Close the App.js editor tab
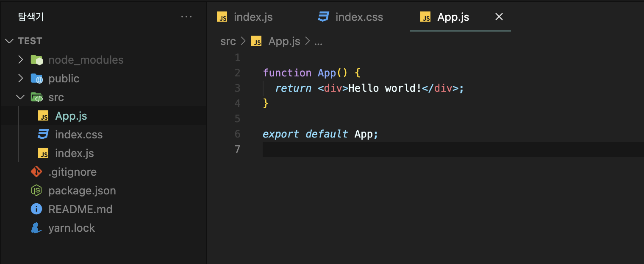 pos(499,17)
